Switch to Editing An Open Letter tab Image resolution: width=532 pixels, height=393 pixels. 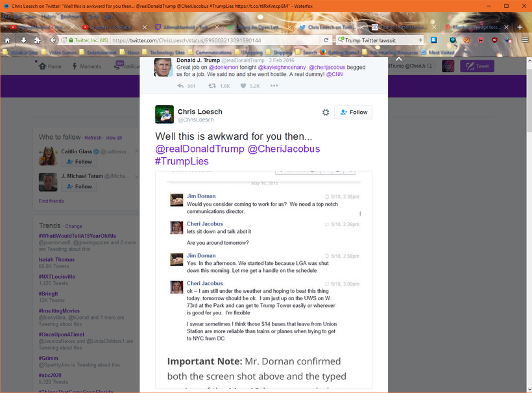pos(259,27)
